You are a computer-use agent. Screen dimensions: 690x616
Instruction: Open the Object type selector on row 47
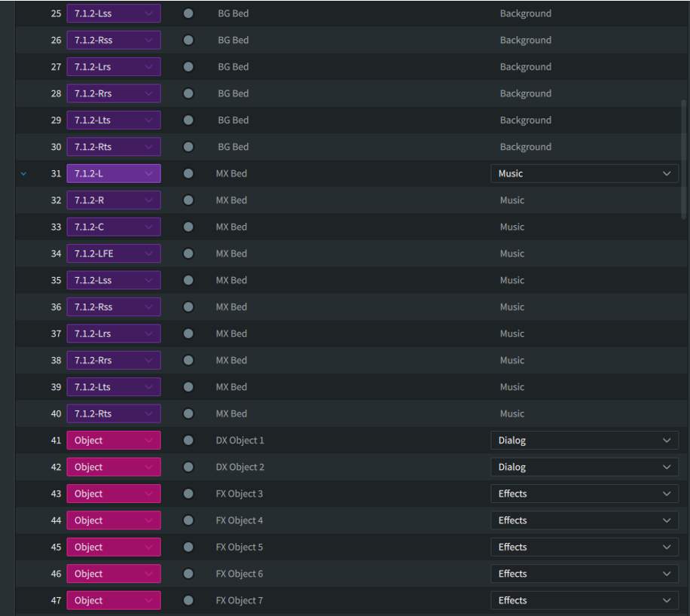coord(114,600)
